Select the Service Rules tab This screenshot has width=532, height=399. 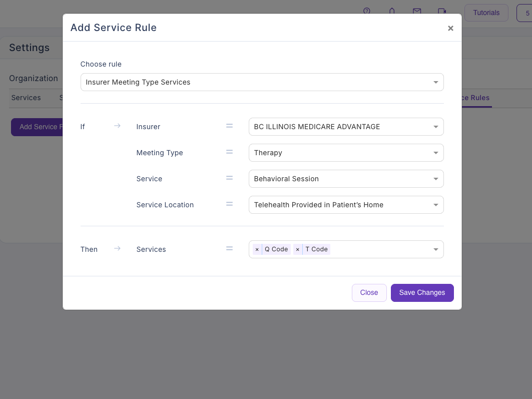click(x=476, y=98)
